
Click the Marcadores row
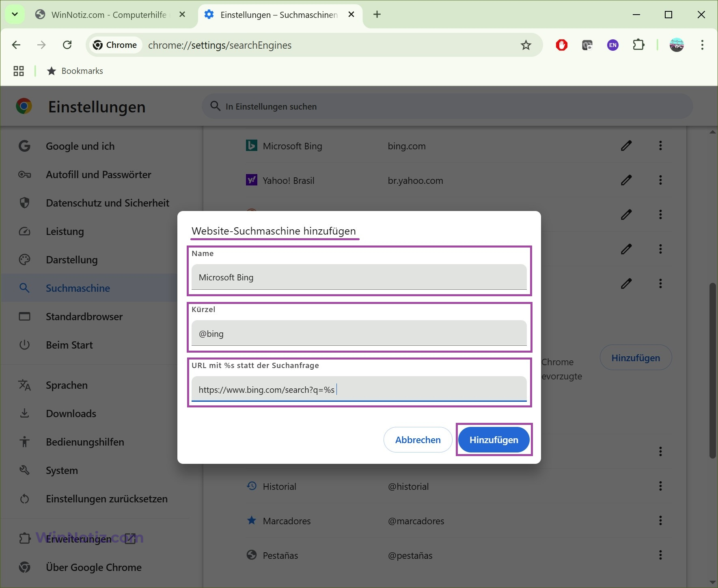coord(459,521)
